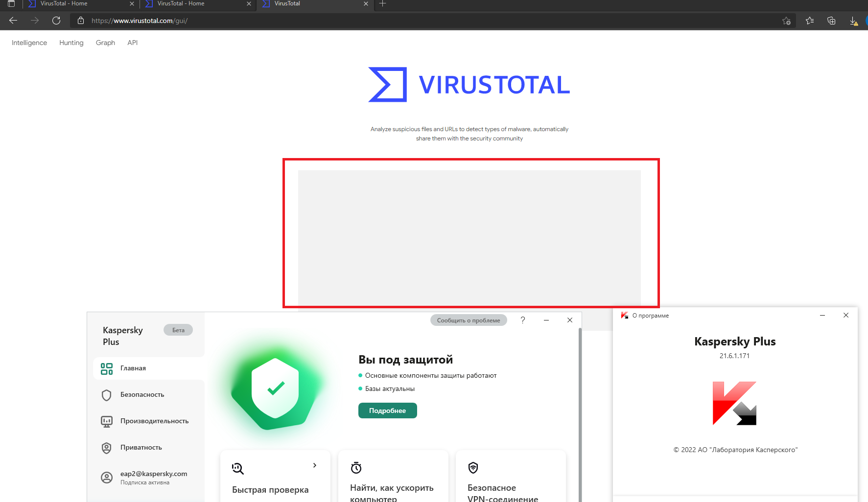Click the Kaspersky help question mark
Viewport: 868px width, 502px height.
[522, 320]
